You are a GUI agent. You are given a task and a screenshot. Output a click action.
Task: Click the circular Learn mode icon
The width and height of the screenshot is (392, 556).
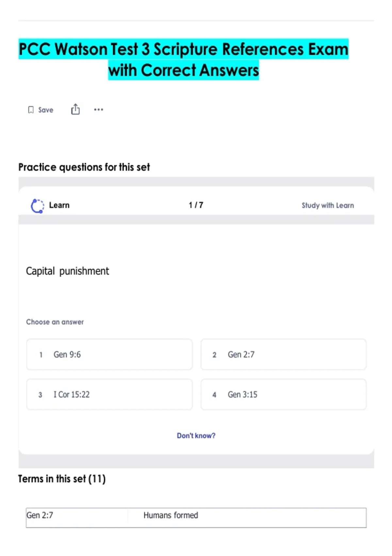[37, 206]
